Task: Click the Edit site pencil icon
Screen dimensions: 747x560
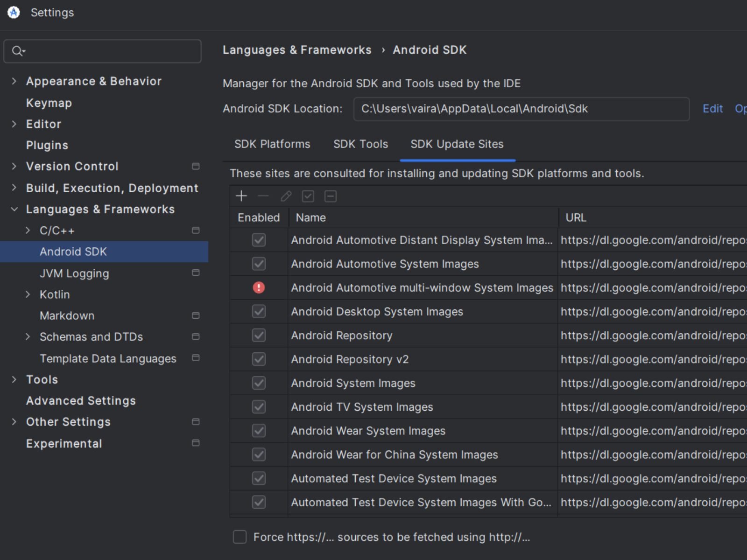Action: coord(286,196)
